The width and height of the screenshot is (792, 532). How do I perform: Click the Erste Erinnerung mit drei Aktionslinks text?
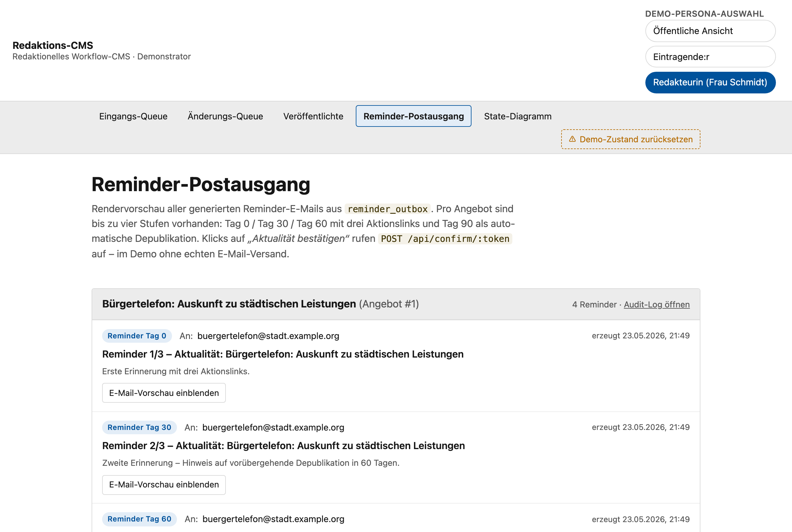176,371
